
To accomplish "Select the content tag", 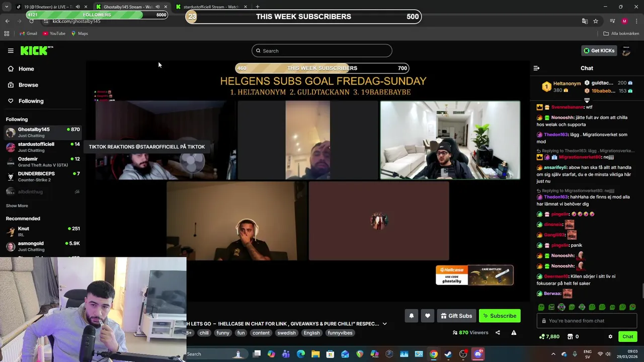I will 261,333.
